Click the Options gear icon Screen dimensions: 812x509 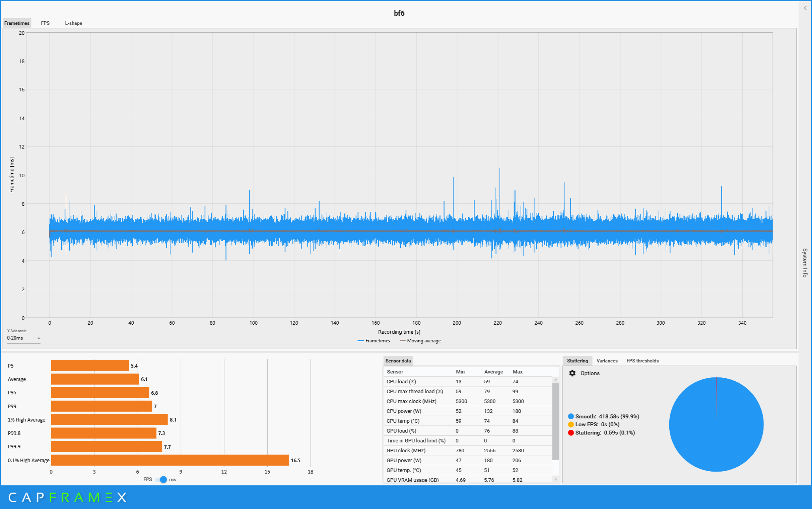click(572, 373)
